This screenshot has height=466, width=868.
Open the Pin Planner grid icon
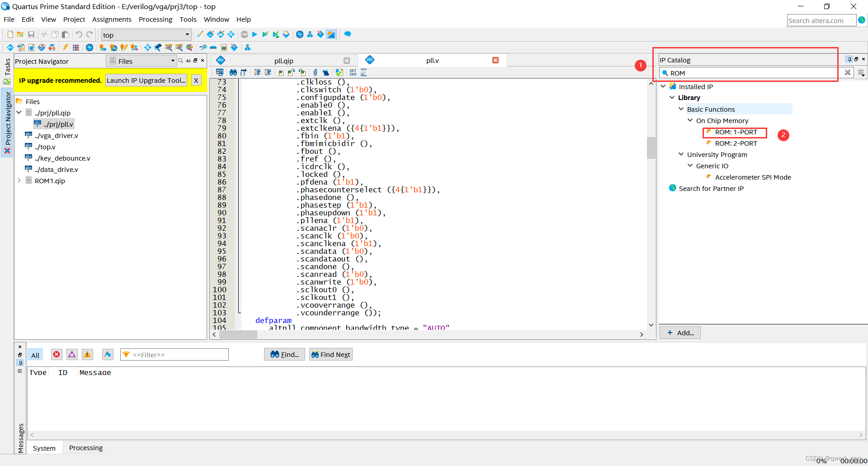pos(76,48)
